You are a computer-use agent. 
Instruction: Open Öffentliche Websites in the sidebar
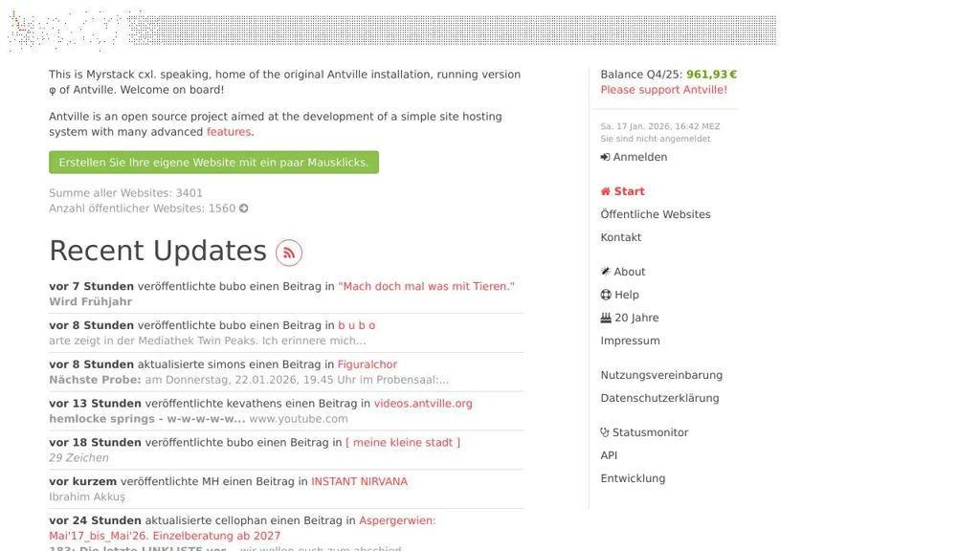click(x=656, y=214)
